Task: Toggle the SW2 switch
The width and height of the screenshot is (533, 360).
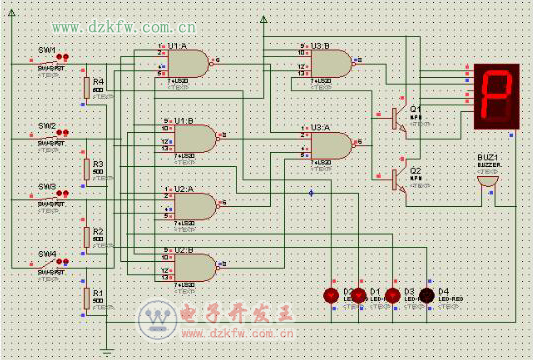Action: coord(50,136)
